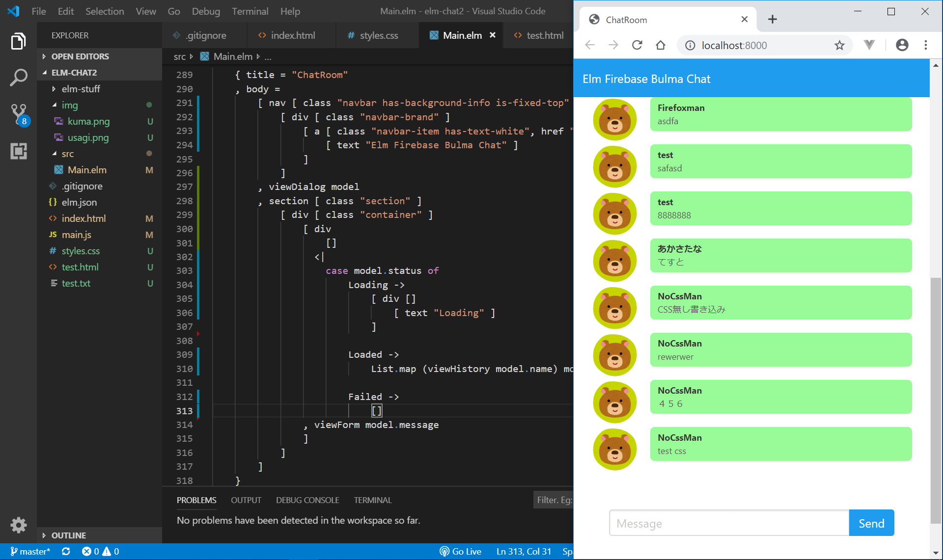
Task: Open the Manage gear in VS Code
Action: (x=18, y=525)
